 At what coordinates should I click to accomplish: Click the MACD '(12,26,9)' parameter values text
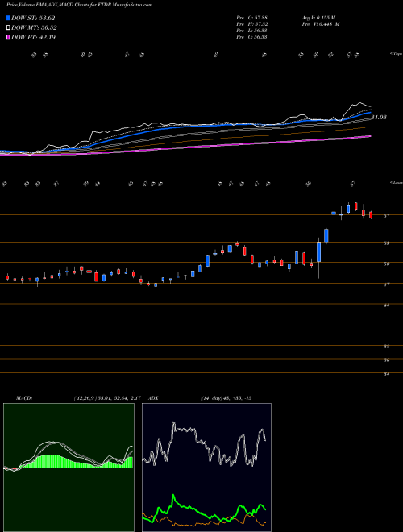[107, 398]
